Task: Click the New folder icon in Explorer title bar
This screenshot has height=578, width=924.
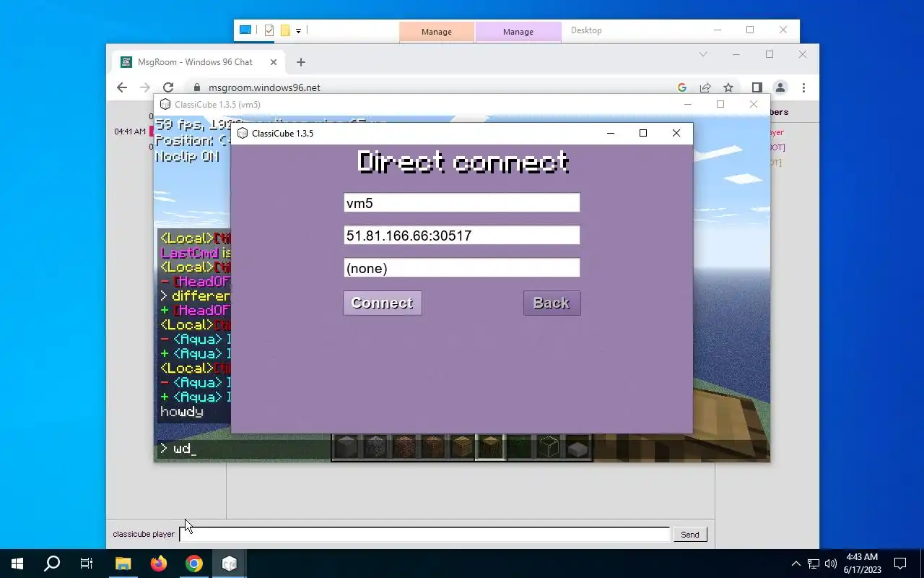Action: tap(285, 30)
